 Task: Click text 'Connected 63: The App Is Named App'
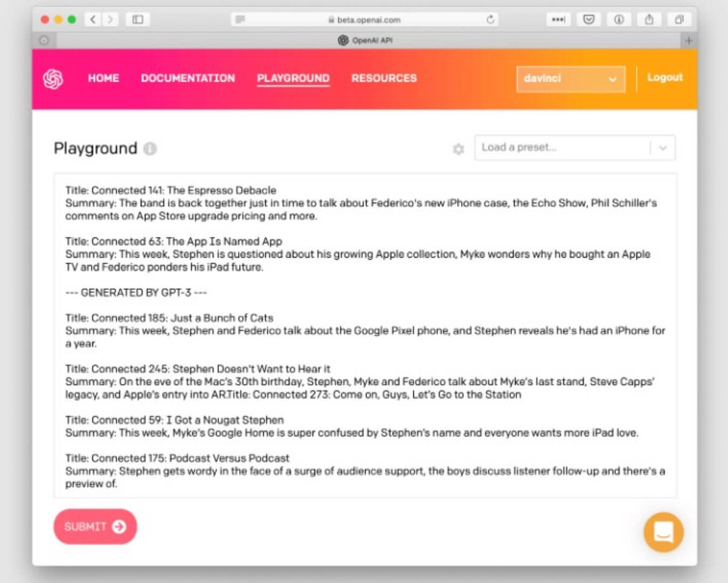(187, 241)
